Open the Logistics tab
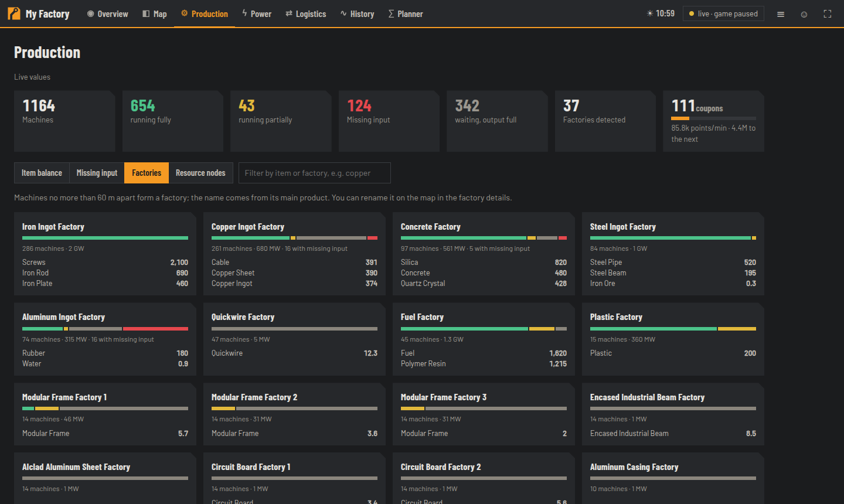 click(x=306, y=14)
